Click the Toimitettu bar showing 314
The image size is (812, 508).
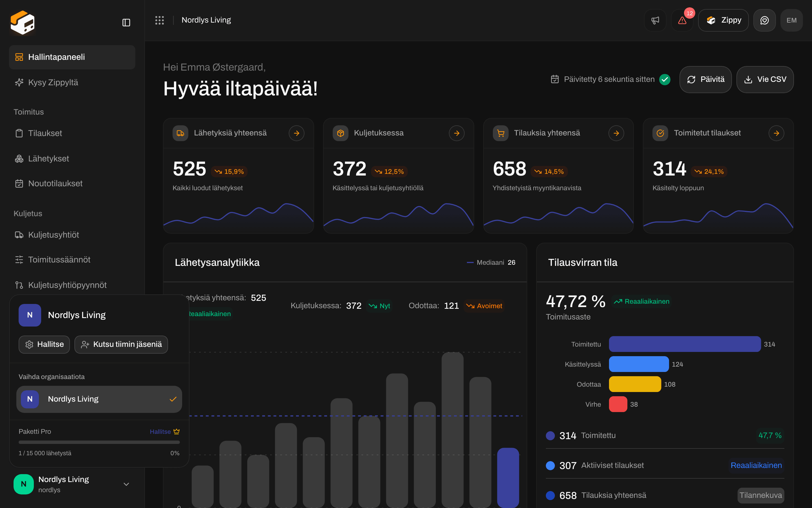pyautogui.click(x=685, y=344)
